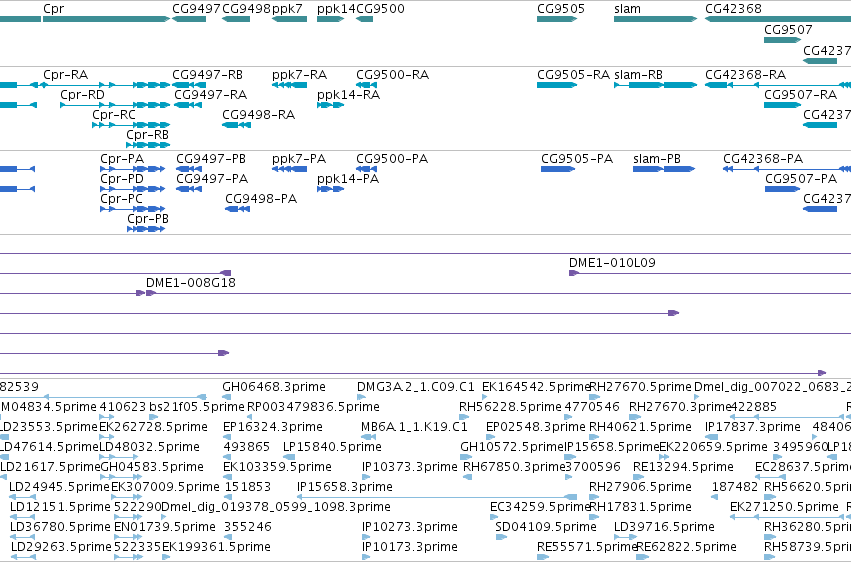This screenshot has height=562, width=851.
Task: Select the ppk7-RA transcript
Action: (x=289, y=85)
